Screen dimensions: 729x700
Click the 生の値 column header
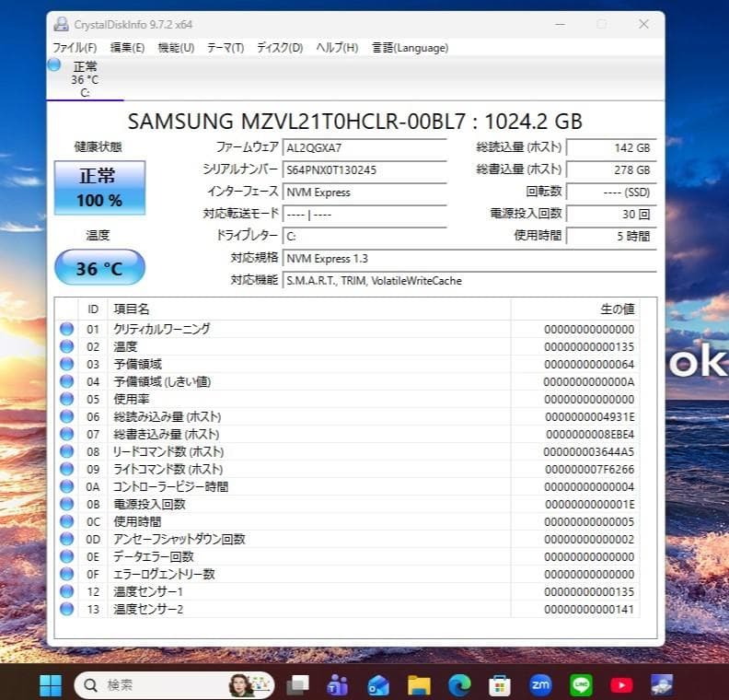click(575, 309)
